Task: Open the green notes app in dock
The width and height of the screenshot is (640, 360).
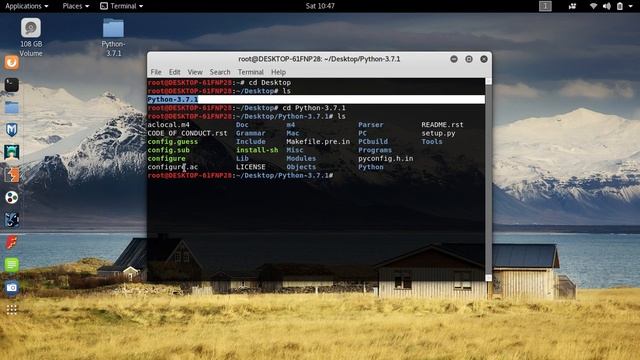Action: 11,265
